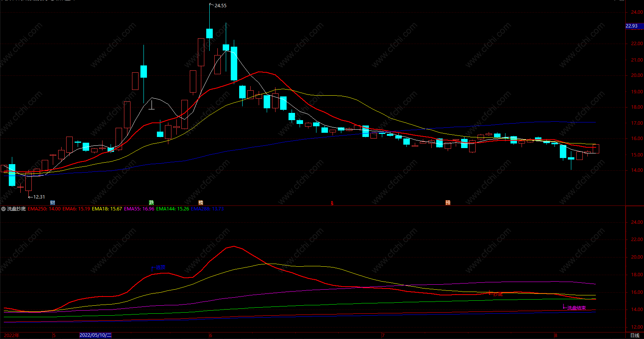Screen dimensions: 644x339
Task: Click the orange 预 marker icon
Action: coord(448,203)
